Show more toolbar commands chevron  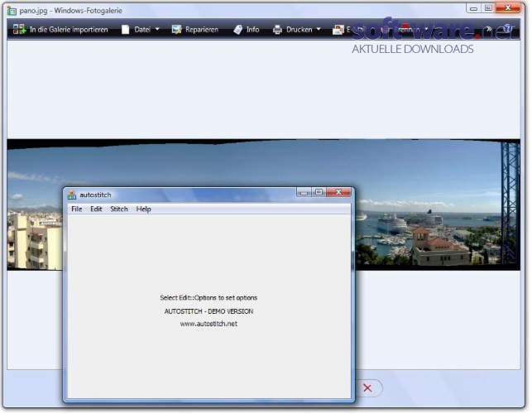(489, 29)
